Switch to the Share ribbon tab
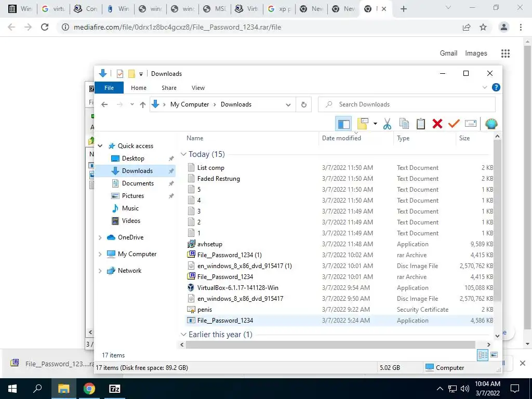Image resolution: width=532 pixels, height=399 pixels. point(169,88)
